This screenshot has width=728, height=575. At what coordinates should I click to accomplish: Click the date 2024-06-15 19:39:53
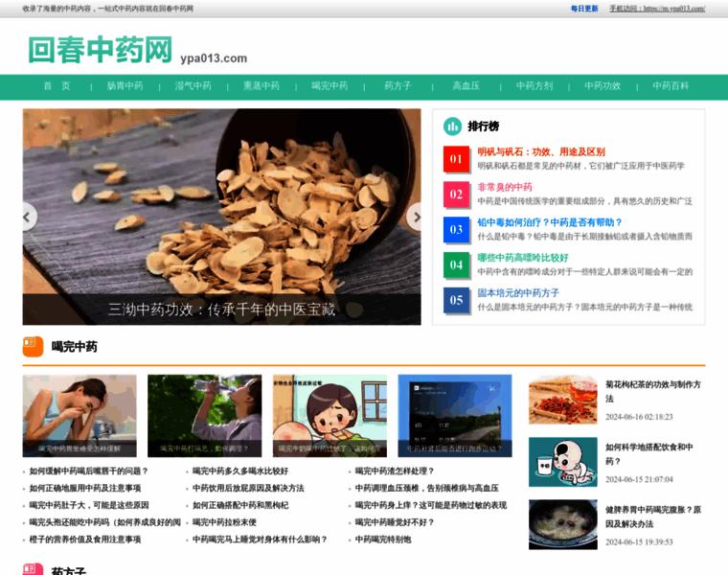click(x=639, y=542)
